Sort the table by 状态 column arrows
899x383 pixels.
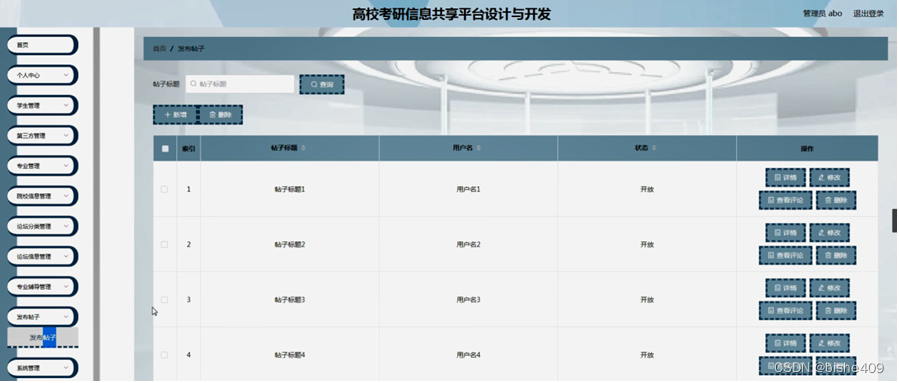click(654, 148)
